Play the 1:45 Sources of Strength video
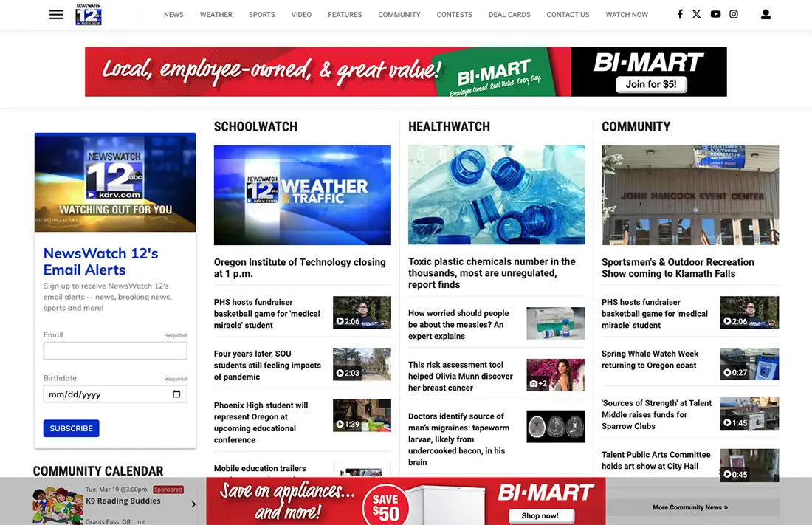The width and height of the screenshot is (812, 525). [x=749, y=414]
